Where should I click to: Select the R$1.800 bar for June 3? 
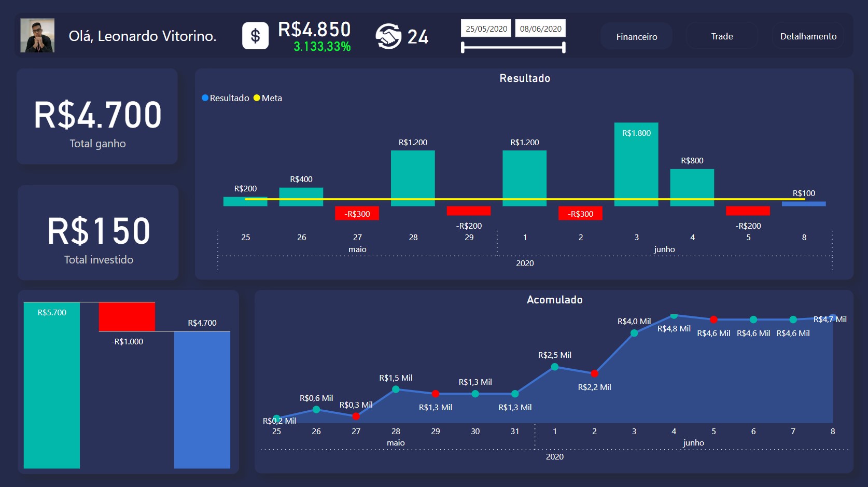click(x=636, y=164)
